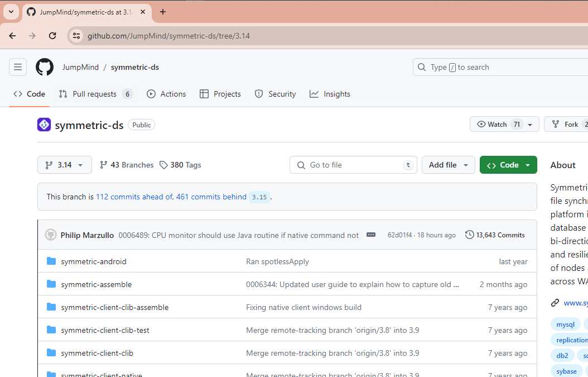Open the green Code dropdown
The width and height of the screenshot is (588, 377).
pos(508,165)
